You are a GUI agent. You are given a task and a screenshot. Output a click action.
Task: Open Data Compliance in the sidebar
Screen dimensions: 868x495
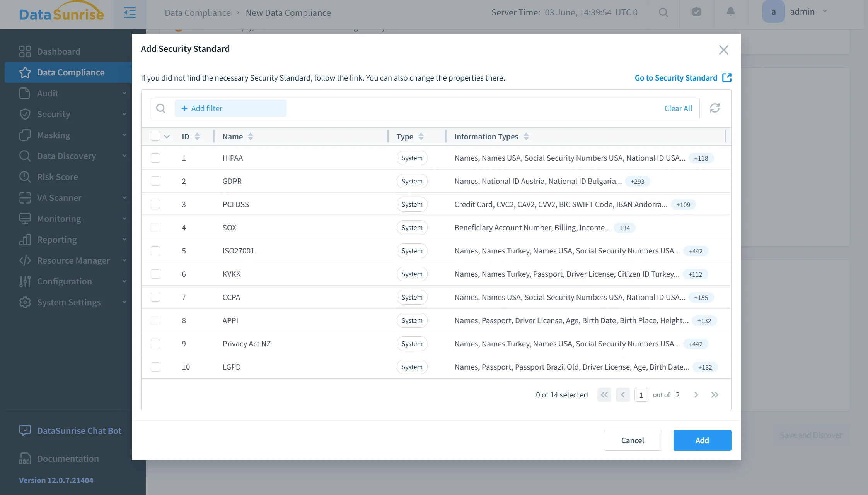(68, 72)
